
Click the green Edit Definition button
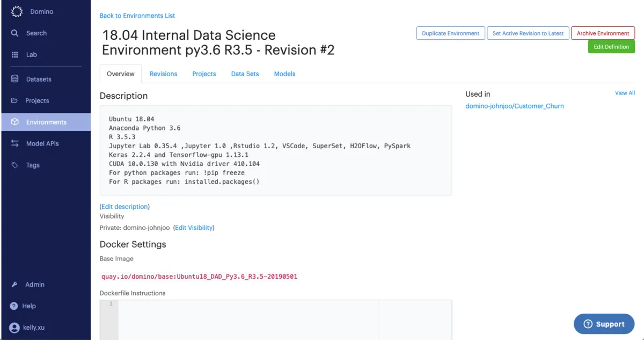611,47
